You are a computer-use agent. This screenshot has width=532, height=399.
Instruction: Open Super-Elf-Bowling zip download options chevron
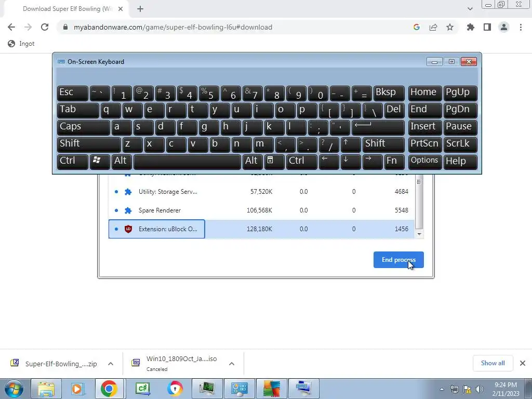click(111, 364)
